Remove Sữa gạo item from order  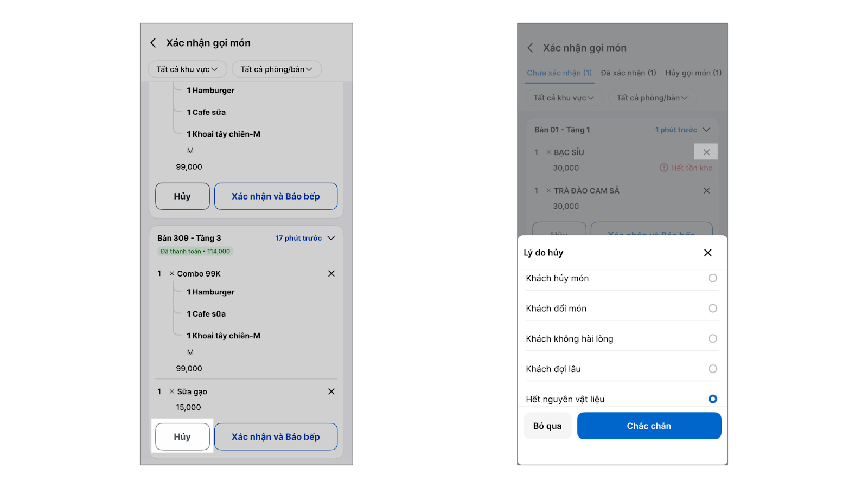coord(331,391)
